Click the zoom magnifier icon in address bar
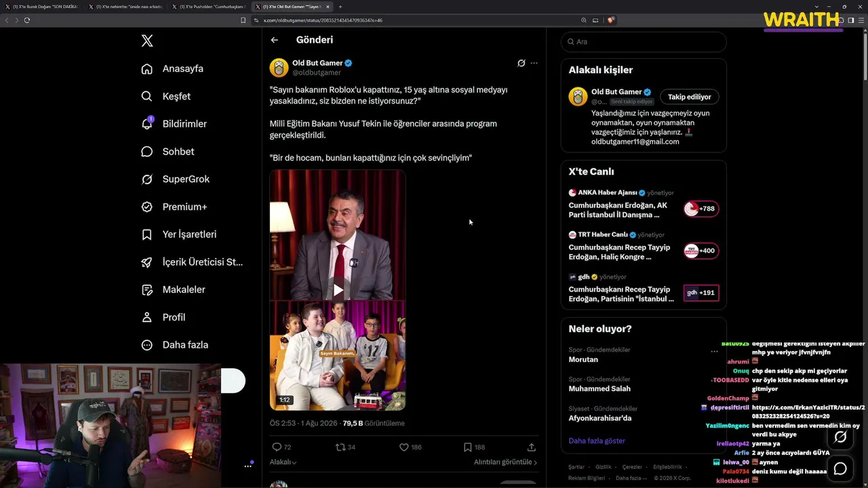 (x=584, y=20)
